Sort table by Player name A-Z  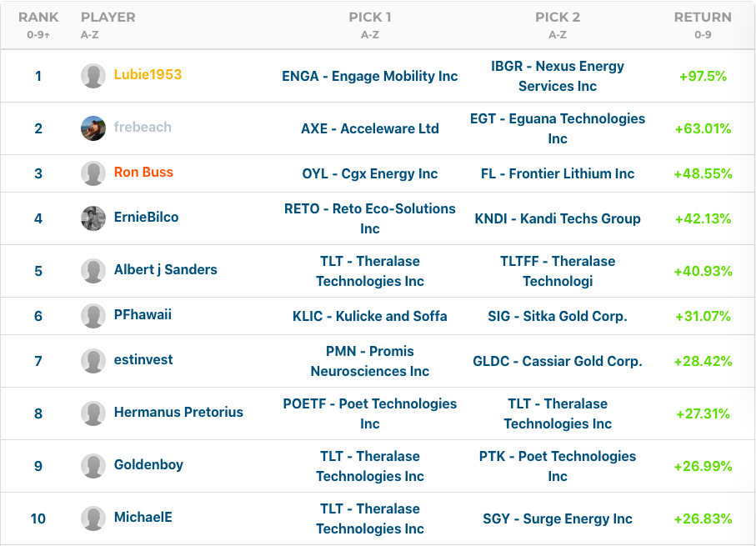[x=108, y=18]
